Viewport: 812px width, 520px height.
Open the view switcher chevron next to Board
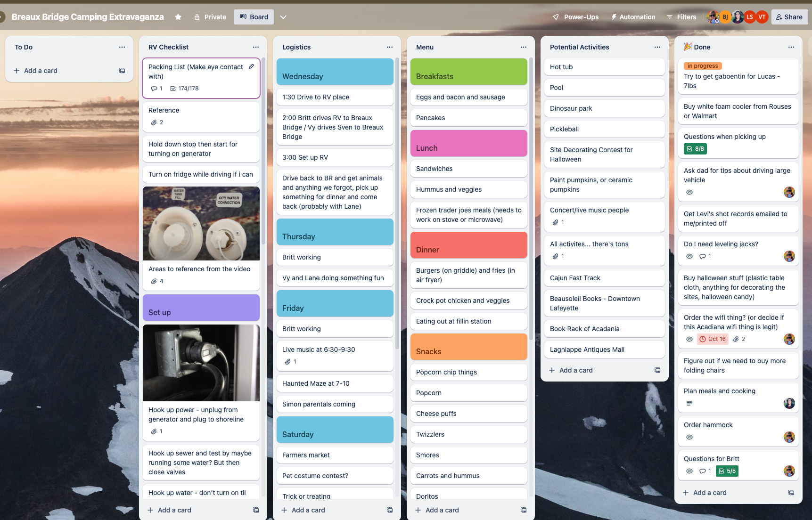[x=283, y=16]
